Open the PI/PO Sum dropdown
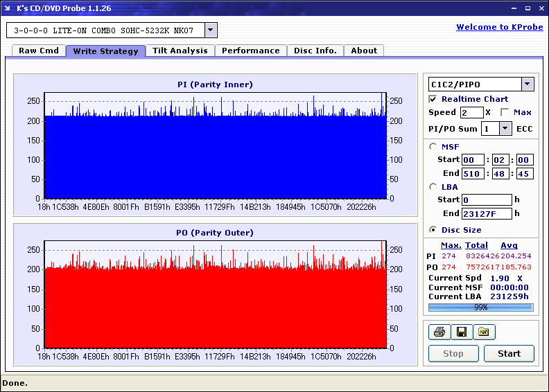Viewport: 549px width, 392px height. (x=505, y=128)
